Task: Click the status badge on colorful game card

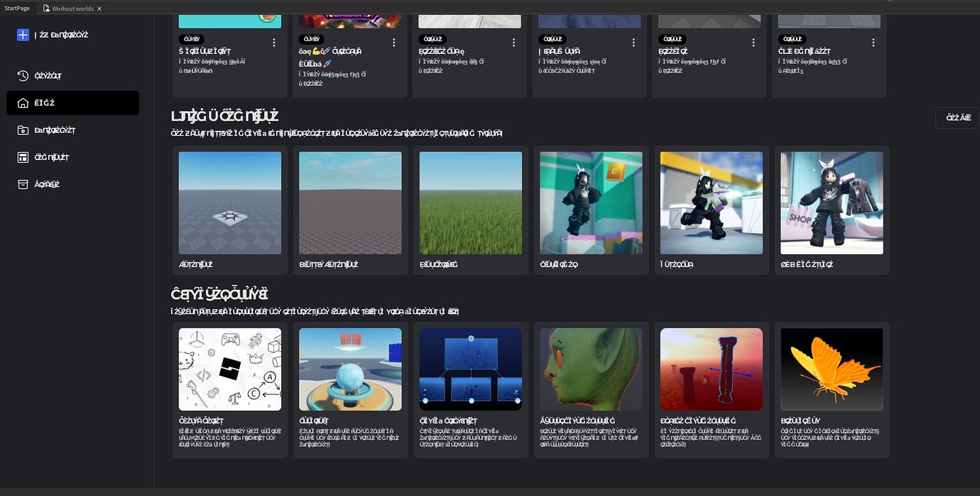Action: [x=312, y=39]
